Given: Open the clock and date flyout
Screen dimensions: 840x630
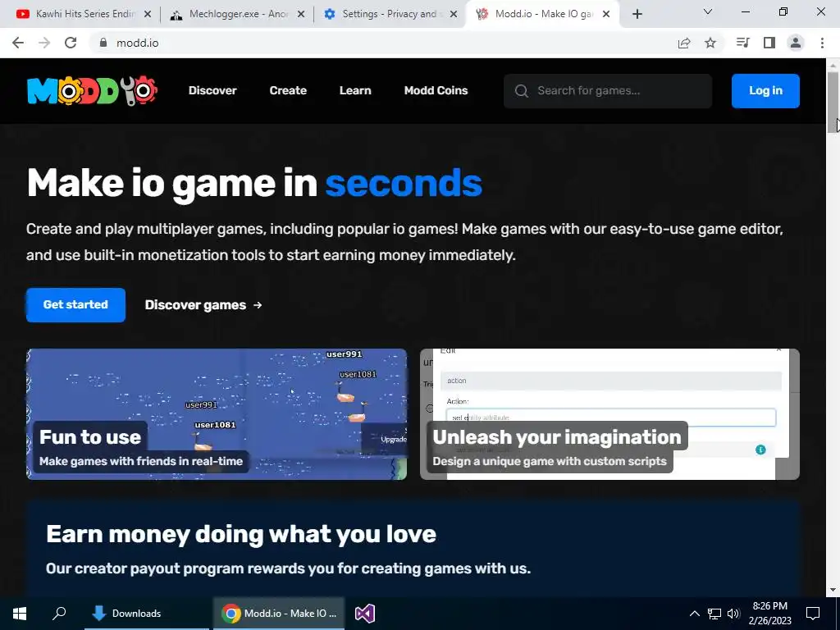Looking at the screenshot, I should pyautogui.click(x=769, y=614).
